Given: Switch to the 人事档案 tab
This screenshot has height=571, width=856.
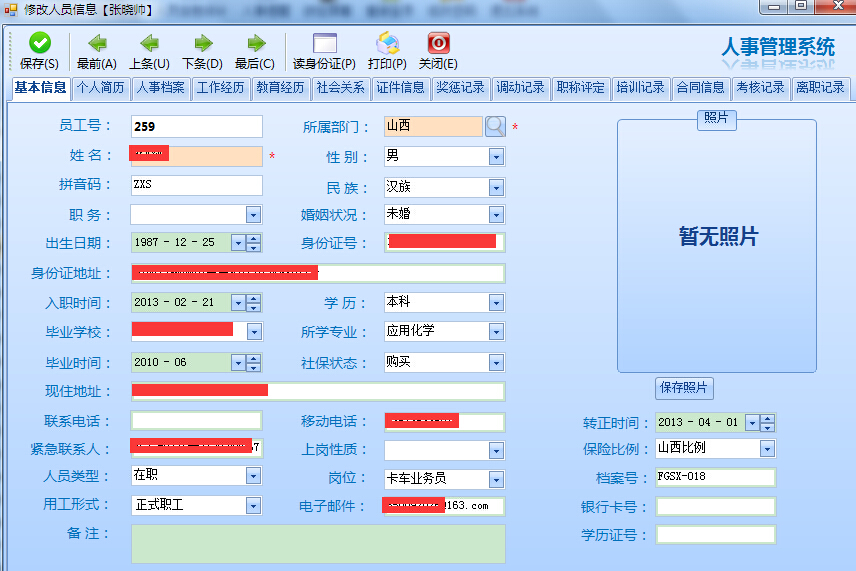Looking at the screenshot, I should (x=160, y=88).
